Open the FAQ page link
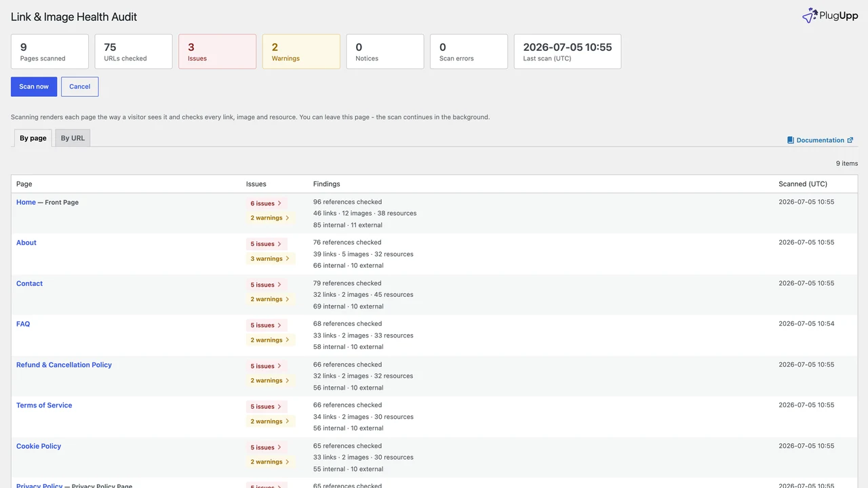 tap(23, 324)
